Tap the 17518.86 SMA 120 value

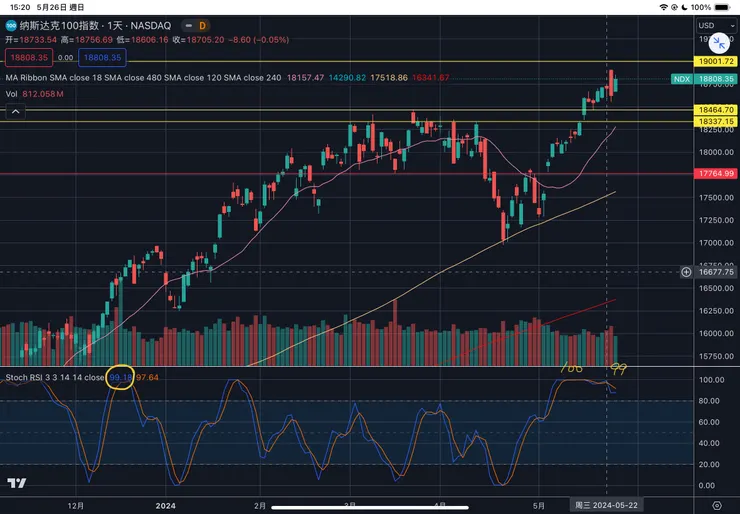pos(389,77)
